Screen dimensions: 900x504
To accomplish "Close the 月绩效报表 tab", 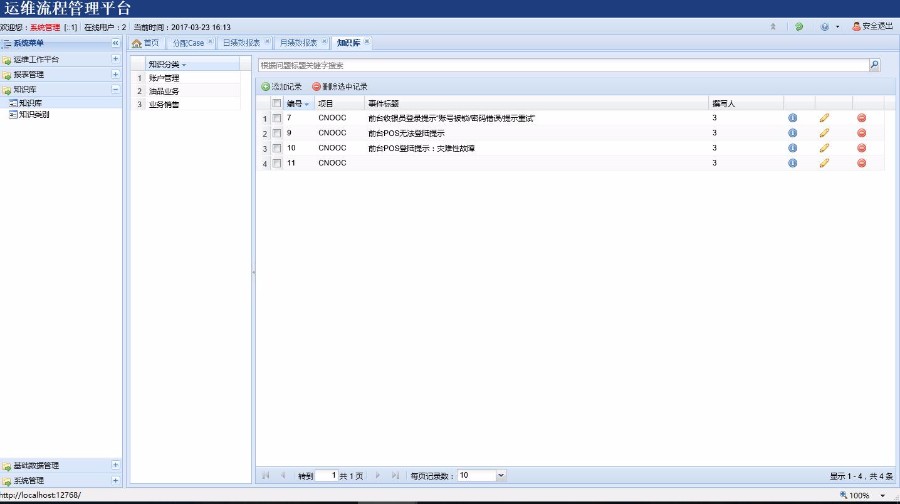I will tap(324, 41).
